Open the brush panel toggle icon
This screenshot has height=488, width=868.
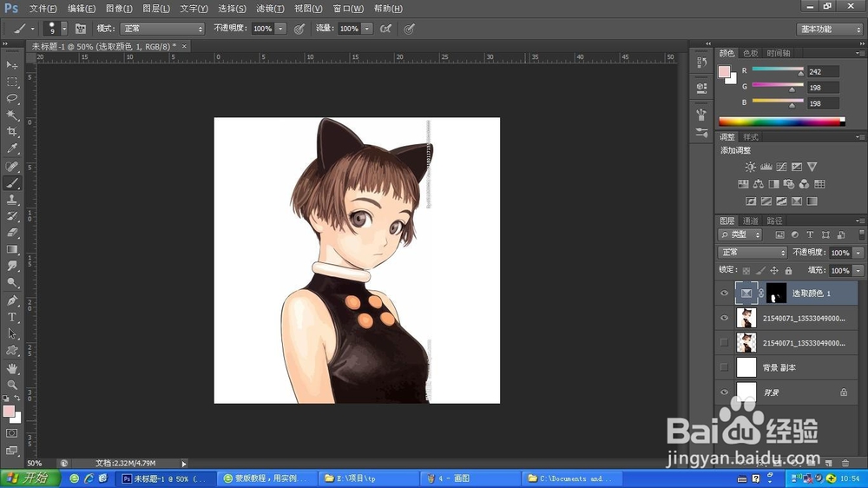pos(80,29)
